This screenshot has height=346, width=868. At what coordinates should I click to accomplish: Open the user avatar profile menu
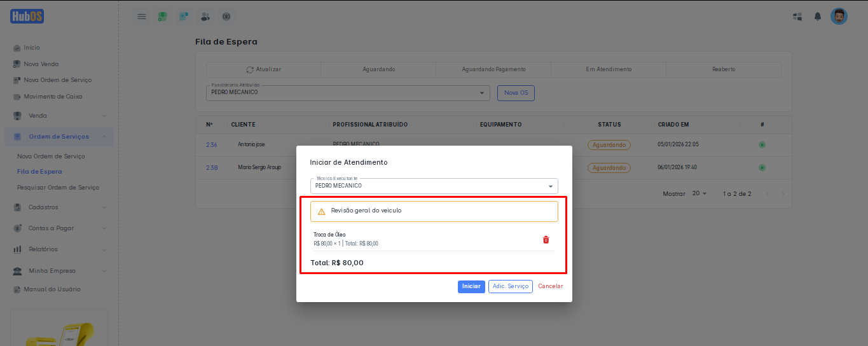coord(839,17)
